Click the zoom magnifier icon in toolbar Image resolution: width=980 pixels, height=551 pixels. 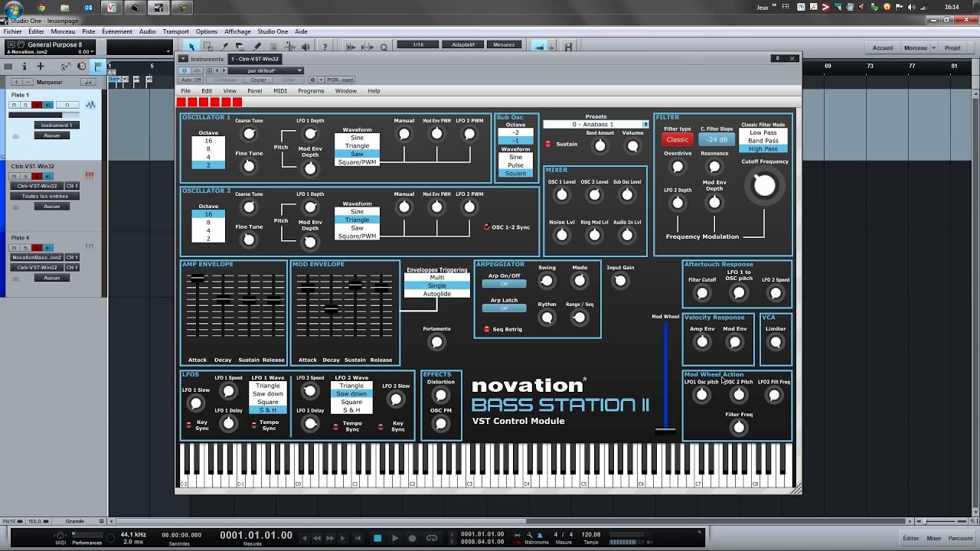[384, 47]
